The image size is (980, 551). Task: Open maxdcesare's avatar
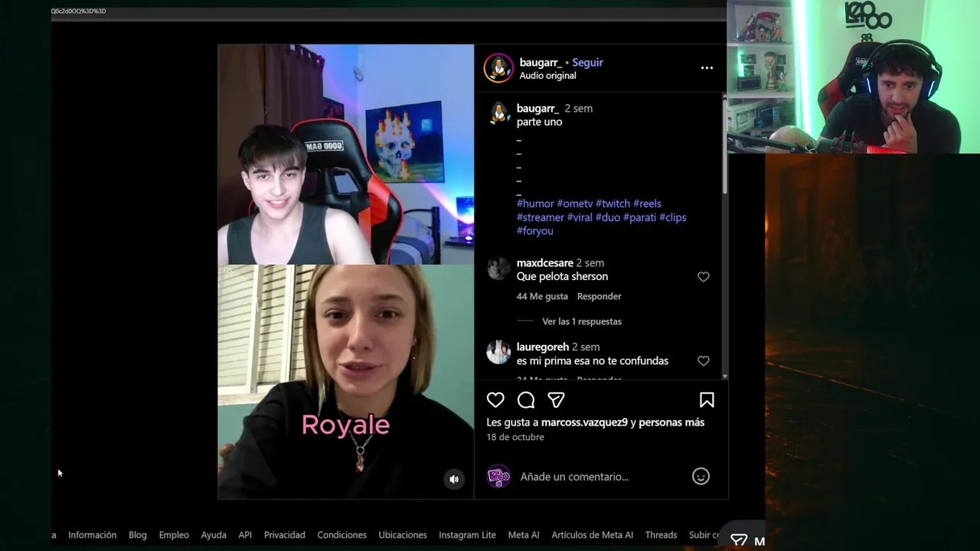498,268
